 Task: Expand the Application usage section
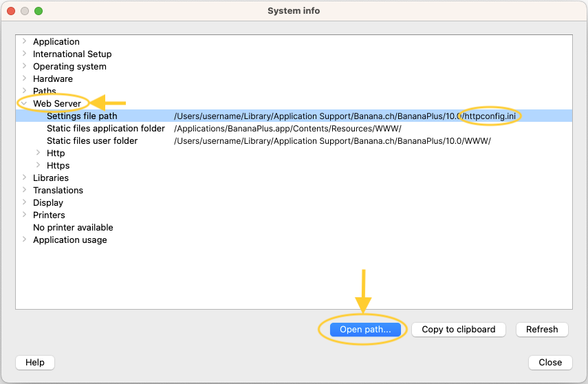pos(25,240)
